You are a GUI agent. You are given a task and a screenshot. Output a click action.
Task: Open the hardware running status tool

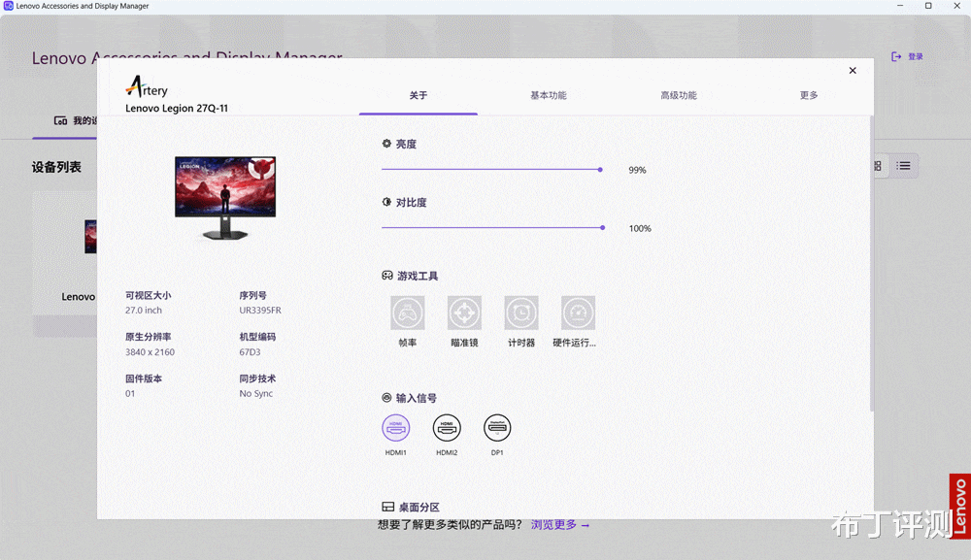578,313
